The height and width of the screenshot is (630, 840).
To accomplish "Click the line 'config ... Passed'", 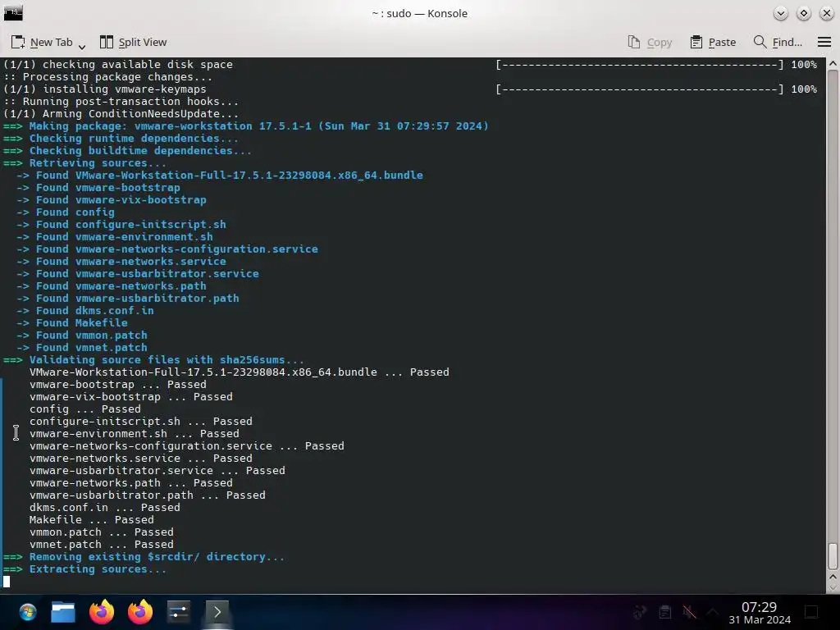I will pyautogui.click(x=85, y=409).
